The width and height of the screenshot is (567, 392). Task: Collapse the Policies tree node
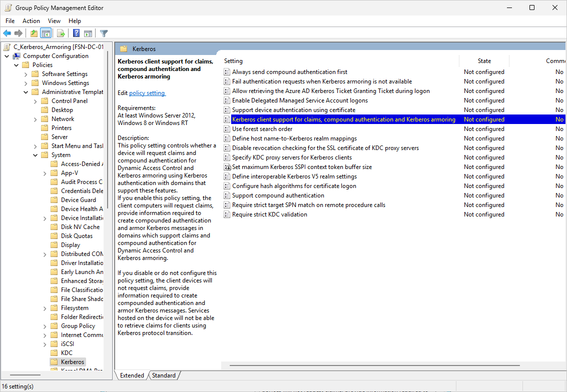click(17, 65)
